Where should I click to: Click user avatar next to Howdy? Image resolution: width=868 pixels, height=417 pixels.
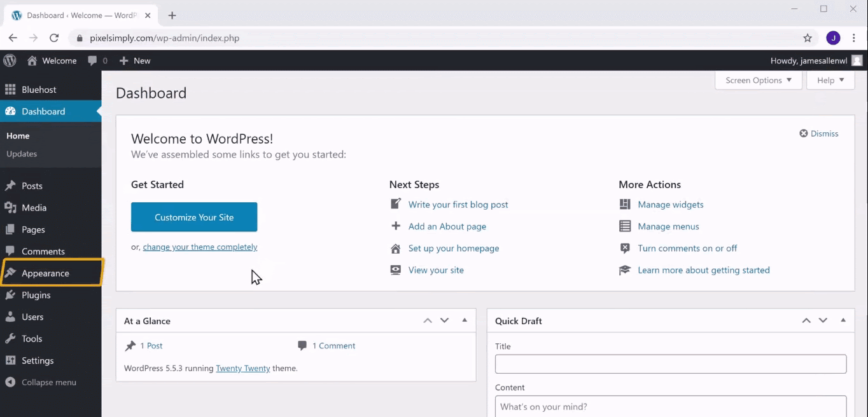coord(857,60)
